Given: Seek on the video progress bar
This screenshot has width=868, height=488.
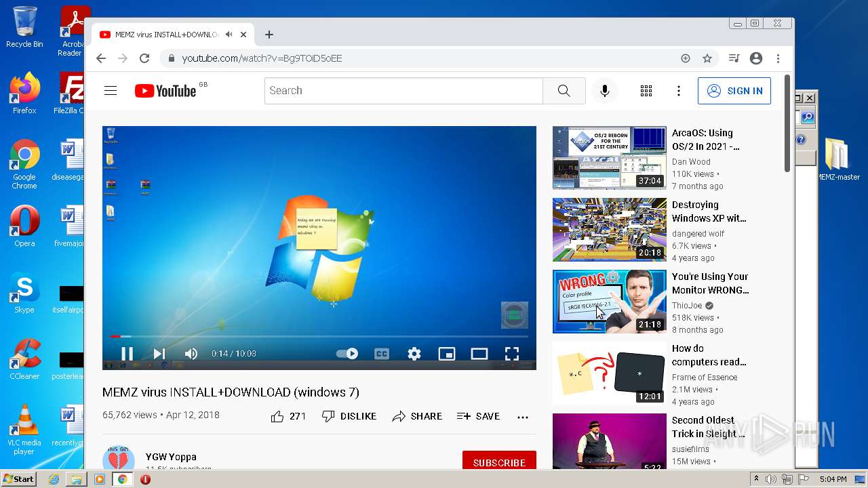Looking at the screenshot, I should tap(319, 336).
